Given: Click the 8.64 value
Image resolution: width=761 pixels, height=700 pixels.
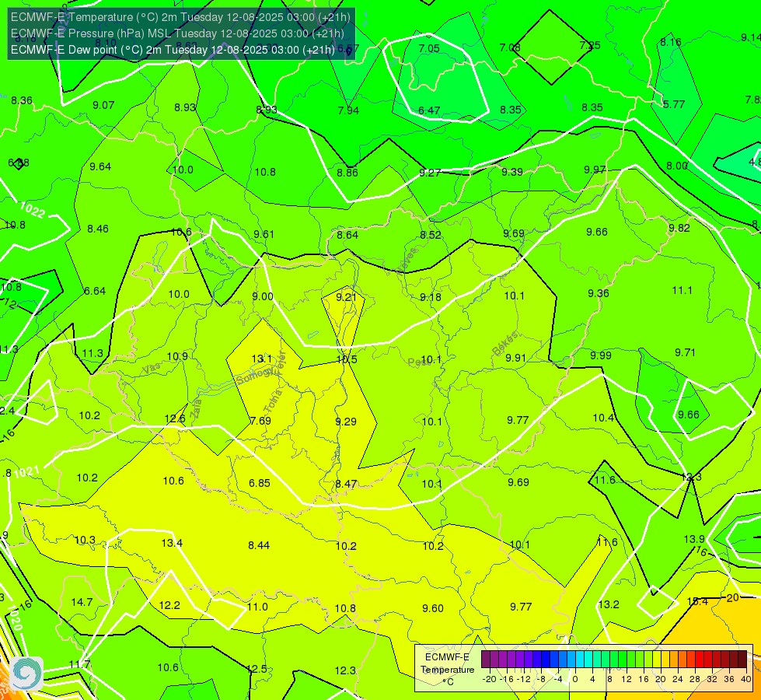Looking at the screenshot, I should [x=347, y=235].
